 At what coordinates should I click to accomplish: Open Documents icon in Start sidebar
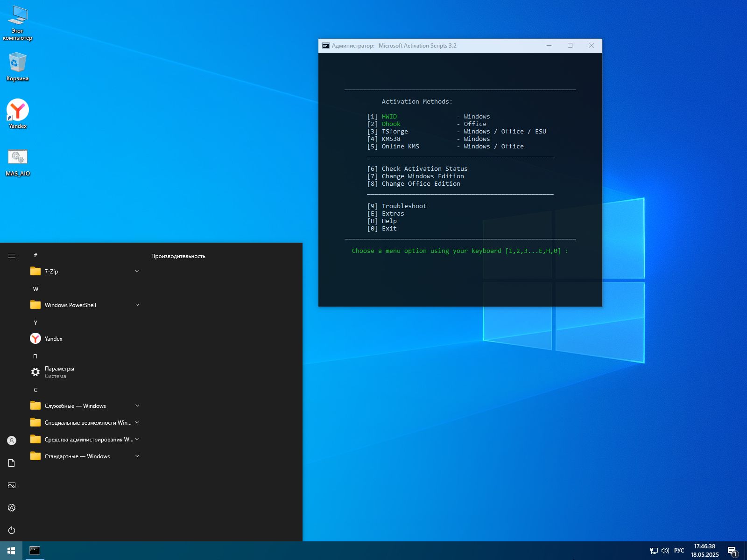tap(12, 463)
